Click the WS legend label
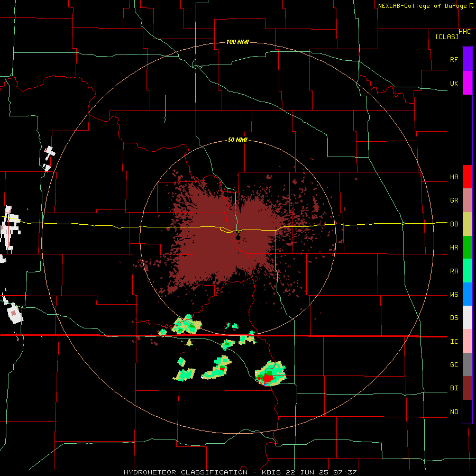 454,295
